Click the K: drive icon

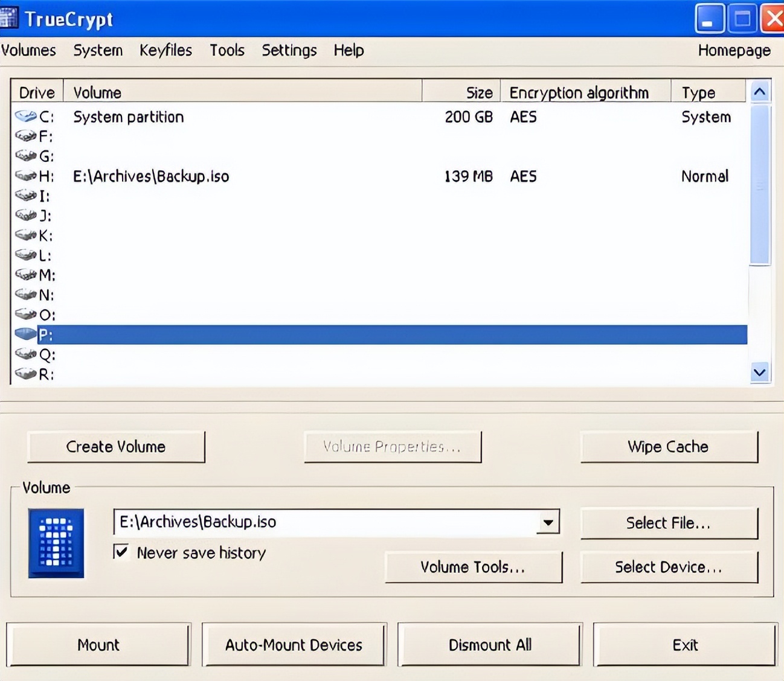point(26,235)
